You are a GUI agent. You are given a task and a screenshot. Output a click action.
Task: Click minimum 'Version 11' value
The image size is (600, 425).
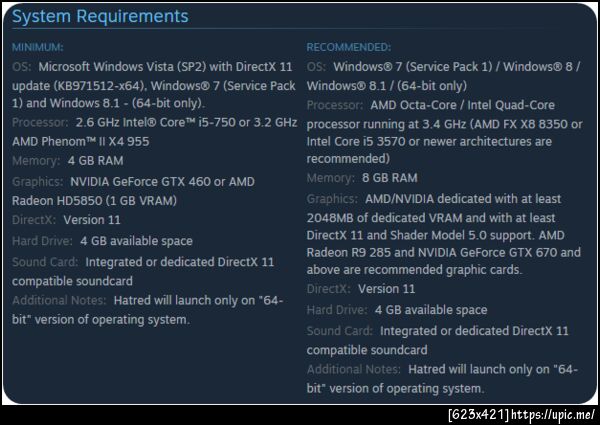(x=92, y=220)
